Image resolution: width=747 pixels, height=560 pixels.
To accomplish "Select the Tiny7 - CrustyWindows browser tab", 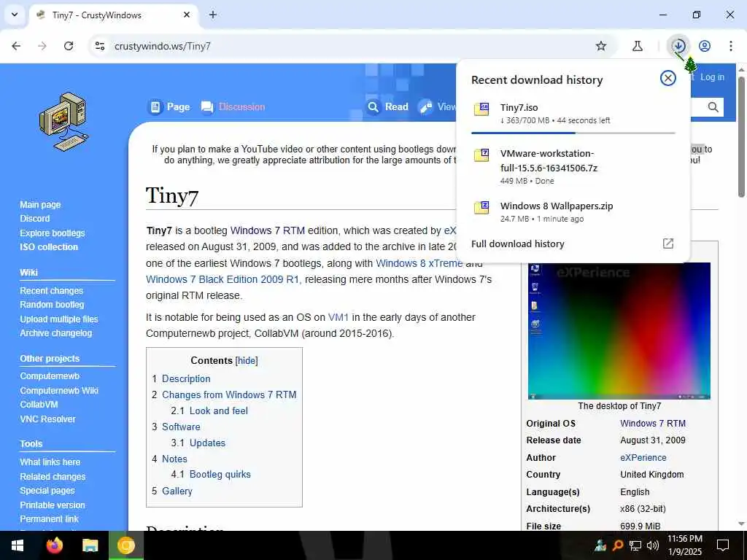I will click(113, 15).
